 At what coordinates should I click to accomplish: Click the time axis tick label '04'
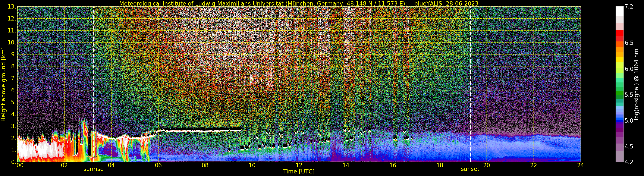(x=111, y=165)
